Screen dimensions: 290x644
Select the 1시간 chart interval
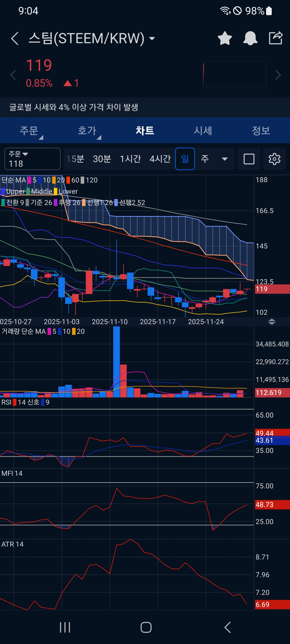130,159
